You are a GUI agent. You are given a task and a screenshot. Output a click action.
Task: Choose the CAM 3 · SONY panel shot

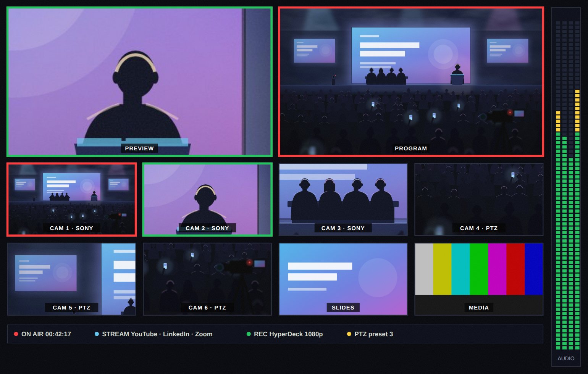point(343,200)
